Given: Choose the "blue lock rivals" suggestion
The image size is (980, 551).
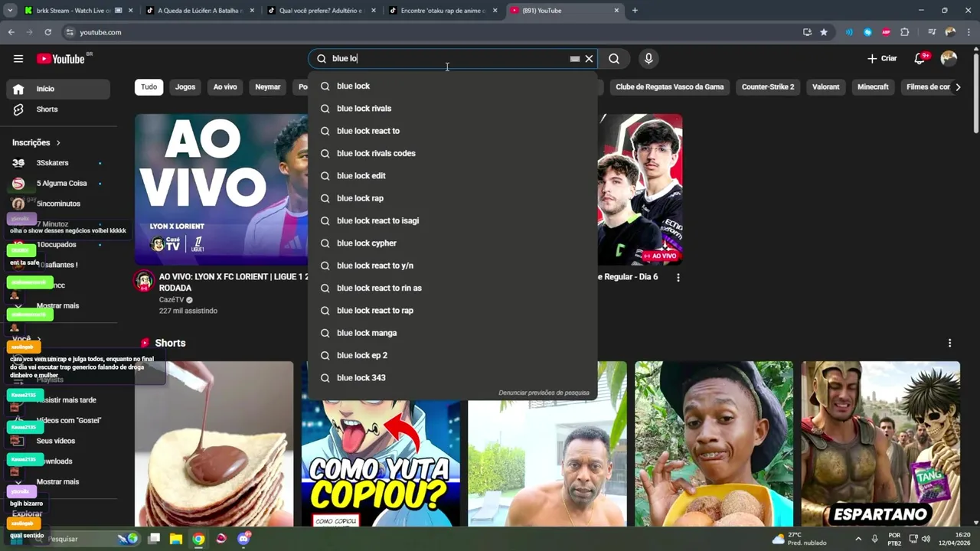Looking at the screenshot, I should [452, 109].
